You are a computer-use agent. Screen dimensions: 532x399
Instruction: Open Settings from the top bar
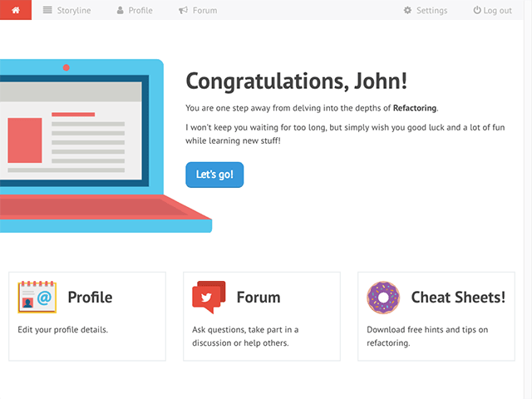tap(426, 11)
